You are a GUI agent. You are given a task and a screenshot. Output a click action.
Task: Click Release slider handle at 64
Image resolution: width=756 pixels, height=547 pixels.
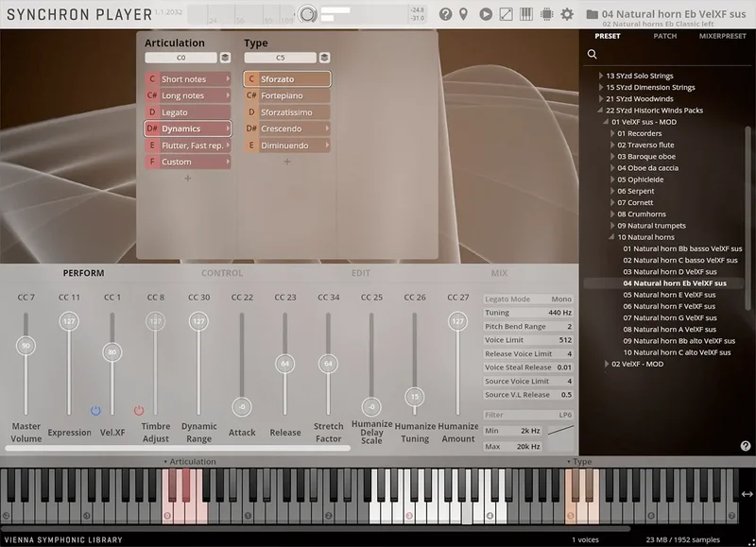coord(285,364)
